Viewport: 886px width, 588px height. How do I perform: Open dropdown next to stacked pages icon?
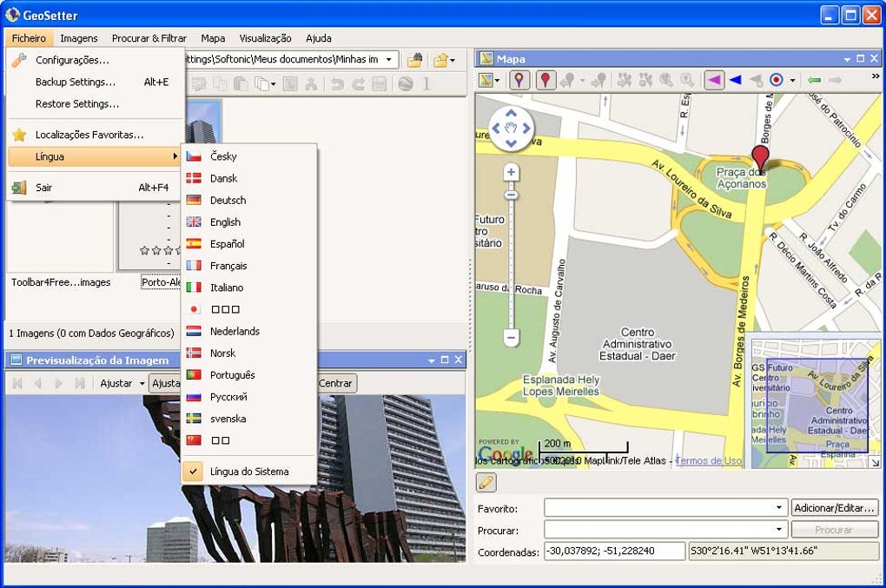tap(273, 84)
